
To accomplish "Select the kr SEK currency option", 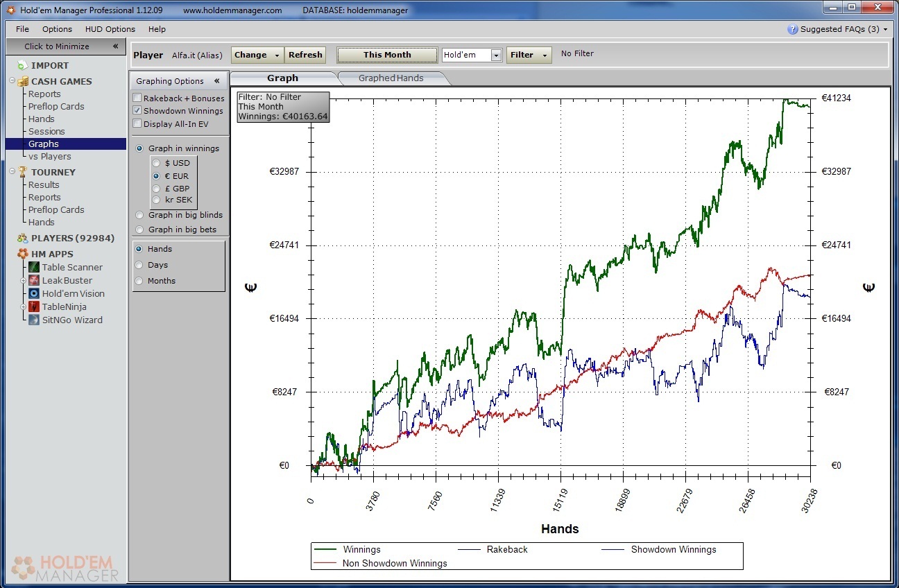I will tap(157, 200).
